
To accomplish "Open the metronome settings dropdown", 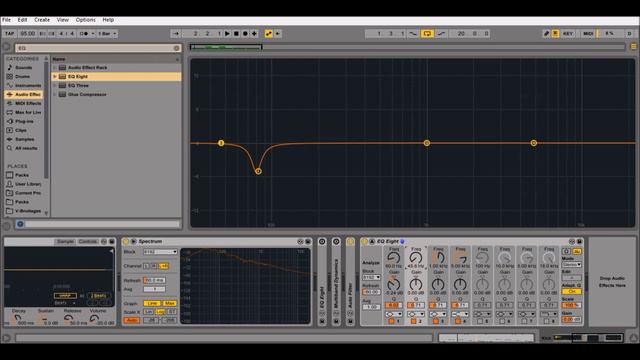I will tap(93, 33).
